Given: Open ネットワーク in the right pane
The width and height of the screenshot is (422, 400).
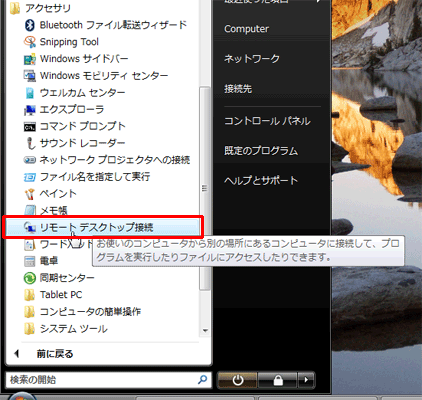Looking at the screenshot, I should 252,59.
